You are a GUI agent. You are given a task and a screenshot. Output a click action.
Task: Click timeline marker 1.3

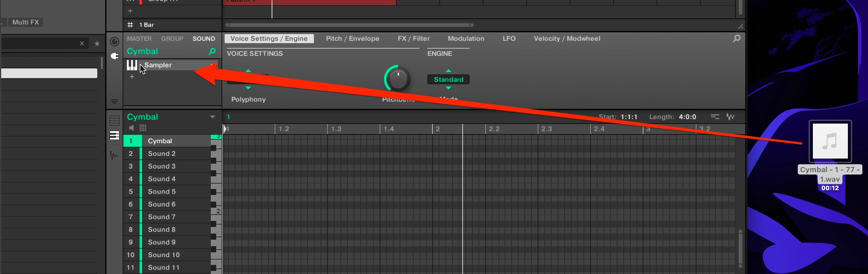(336, 129)
